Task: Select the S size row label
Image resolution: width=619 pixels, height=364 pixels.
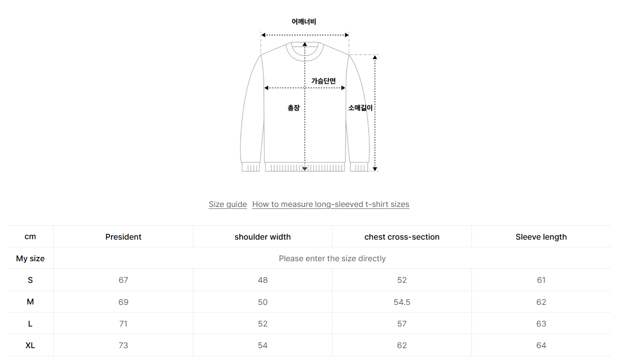Action: click(30, 280)
